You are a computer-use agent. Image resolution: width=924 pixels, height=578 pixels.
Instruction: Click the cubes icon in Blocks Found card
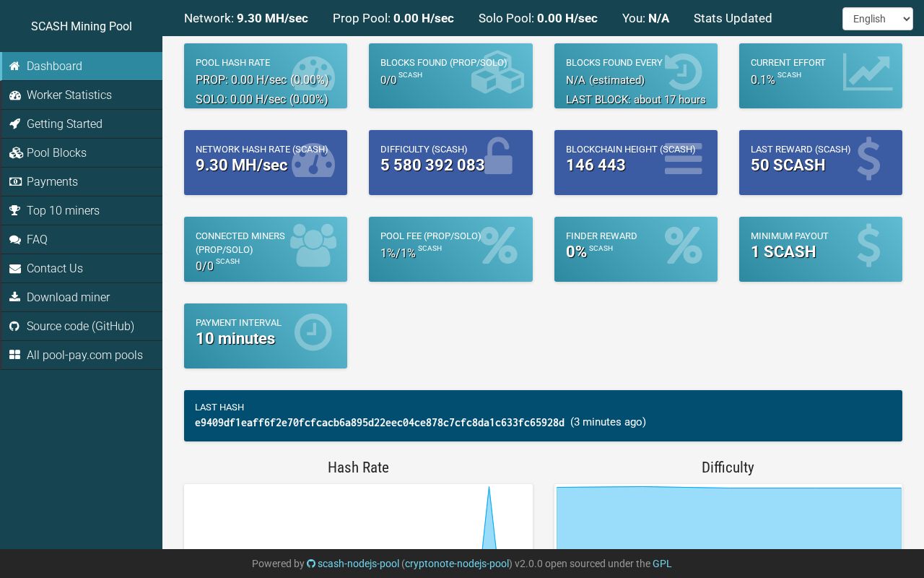pos(497,72)
